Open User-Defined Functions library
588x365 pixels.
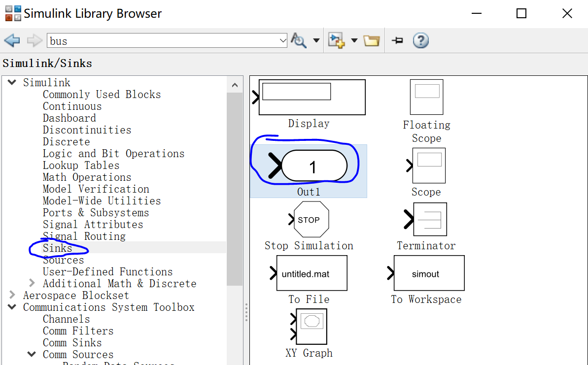pyautogui.click(x=107, y=271)
